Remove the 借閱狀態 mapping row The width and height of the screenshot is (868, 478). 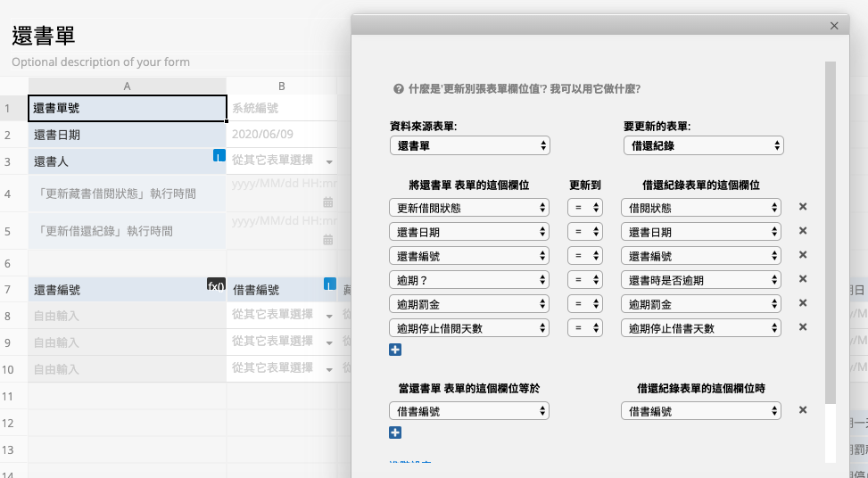[802, 207]
